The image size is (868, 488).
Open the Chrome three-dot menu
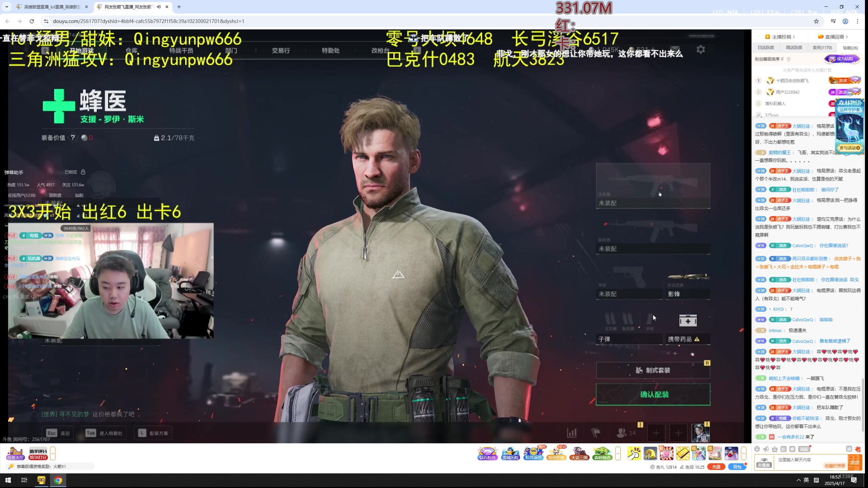coord(857,21)
